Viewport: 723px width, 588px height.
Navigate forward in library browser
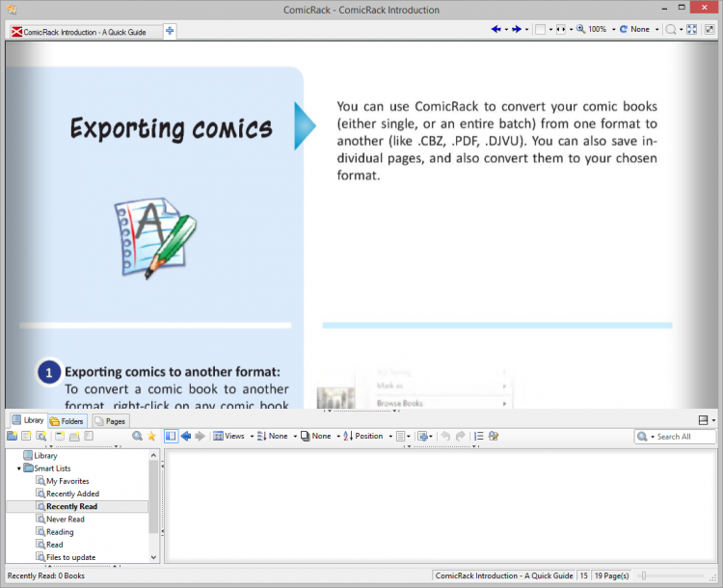(200, 436)
